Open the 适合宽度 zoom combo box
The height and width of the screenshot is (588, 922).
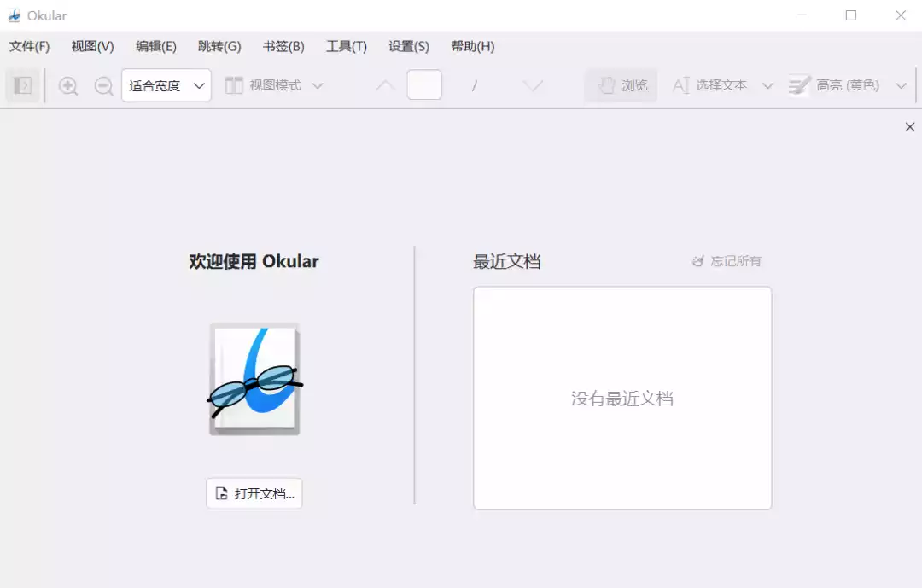pos(166,86)
